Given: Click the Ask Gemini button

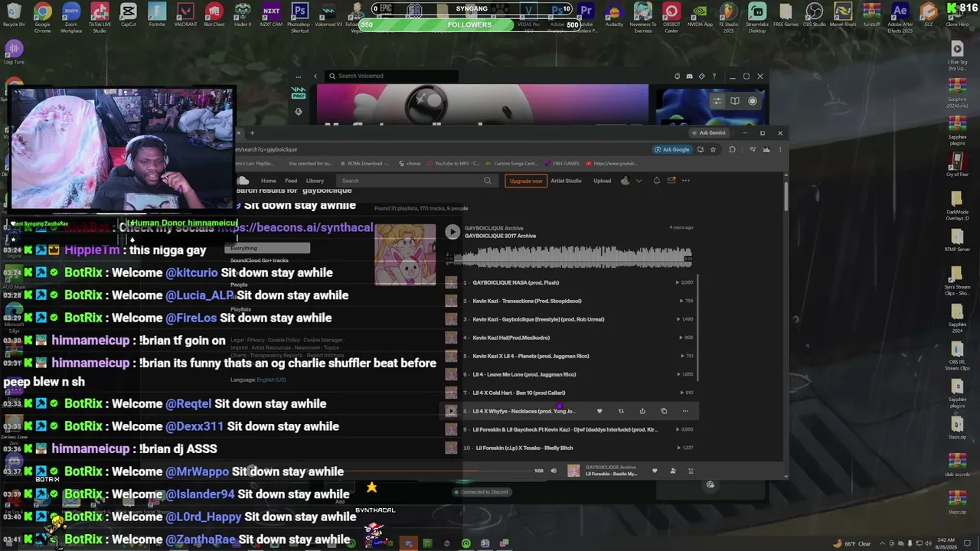Looking at the screenshot, I should (708, 132).
